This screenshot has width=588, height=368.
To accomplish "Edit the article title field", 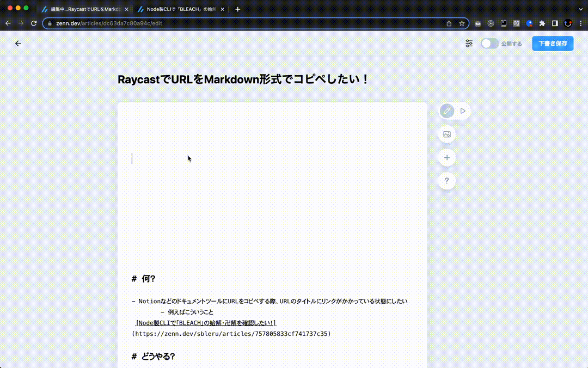I will (244, 79).
